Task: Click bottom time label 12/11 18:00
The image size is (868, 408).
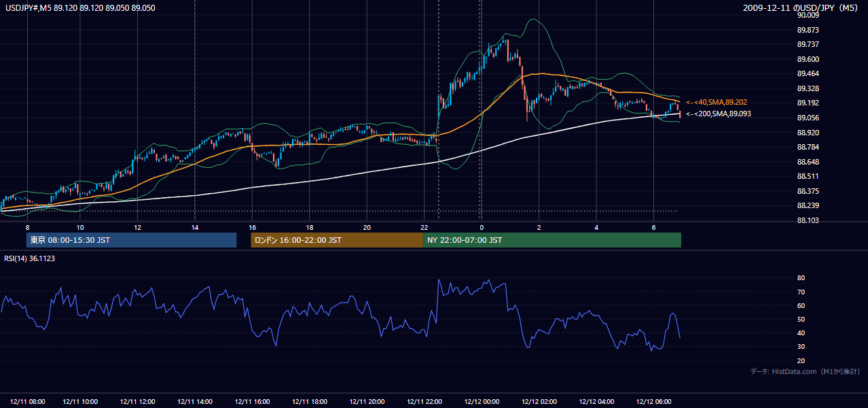Action: pyautogui.click(x=309, y=401)
